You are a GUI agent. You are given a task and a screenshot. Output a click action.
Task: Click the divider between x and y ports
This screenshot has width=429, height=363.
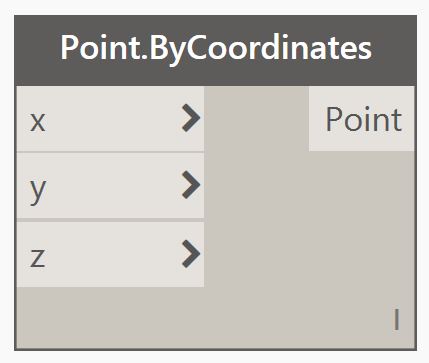(110, 152)
